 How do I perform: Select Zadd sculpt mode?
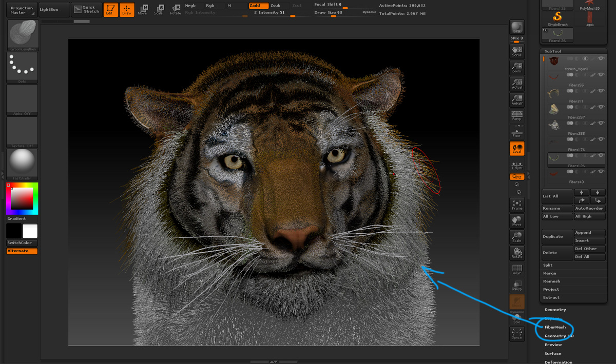click(258, 6)
